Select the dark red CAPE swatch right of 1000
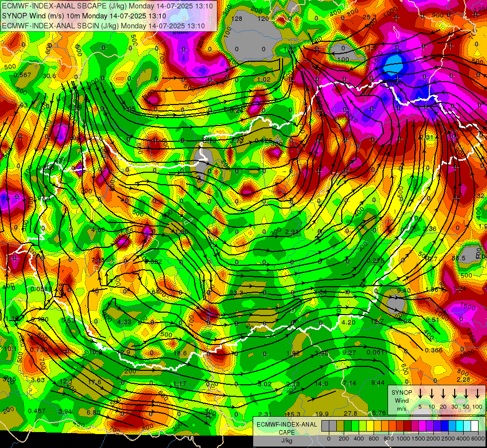The height and width of the screenshot is (448, 487). (x=407, y=426)
